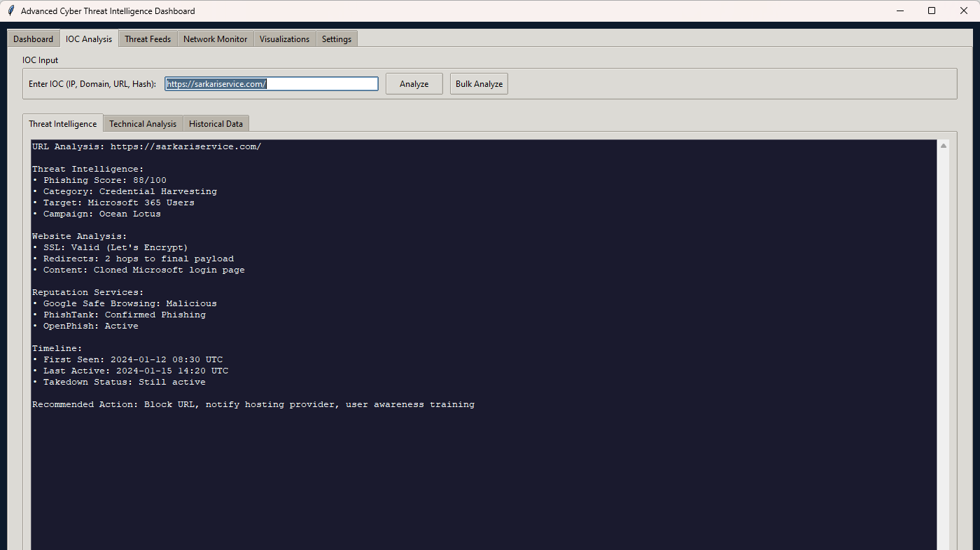Click the Recommended Action line in results
This screenshot has width=980, height=550.
(x=253, y=404)
